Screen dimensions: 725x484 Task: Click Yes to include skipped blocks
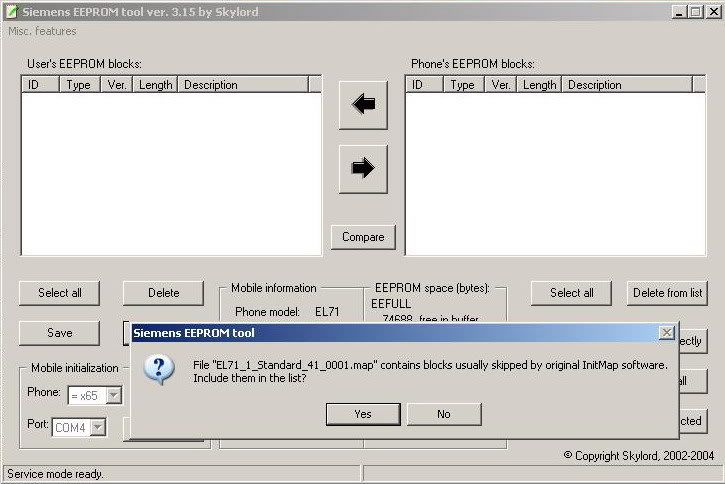pos(363,414)
